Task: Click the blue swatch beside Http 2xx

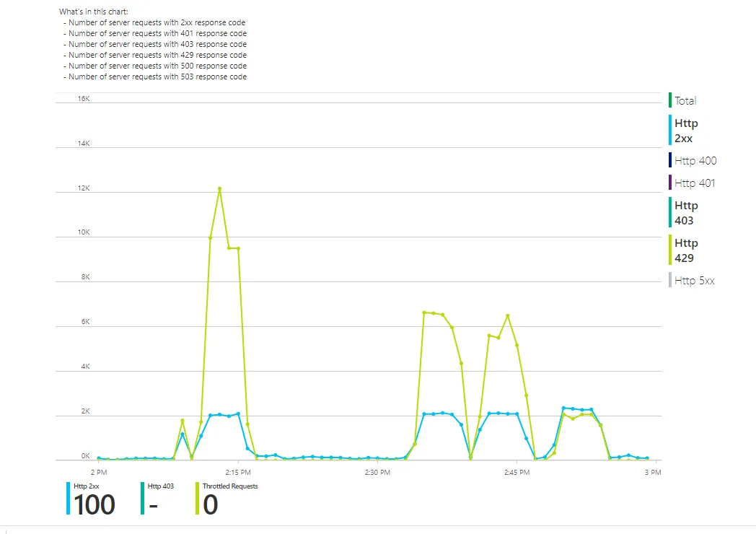Action: pos(669,131)
